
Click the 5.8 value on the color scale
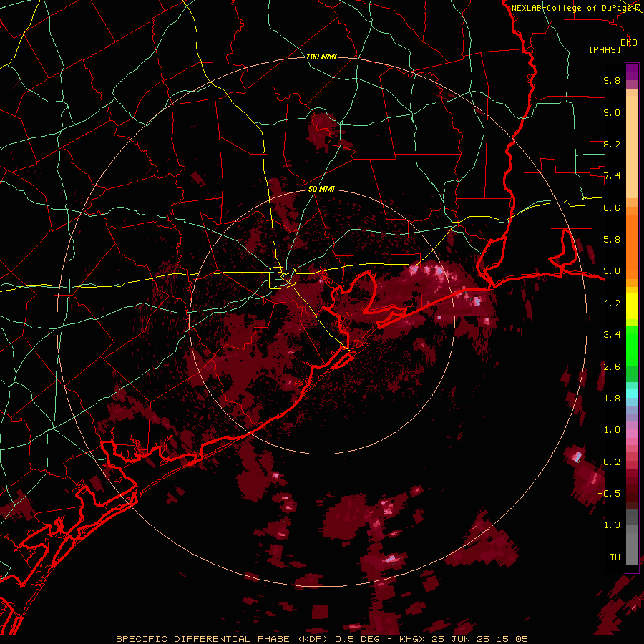point(612,240)
